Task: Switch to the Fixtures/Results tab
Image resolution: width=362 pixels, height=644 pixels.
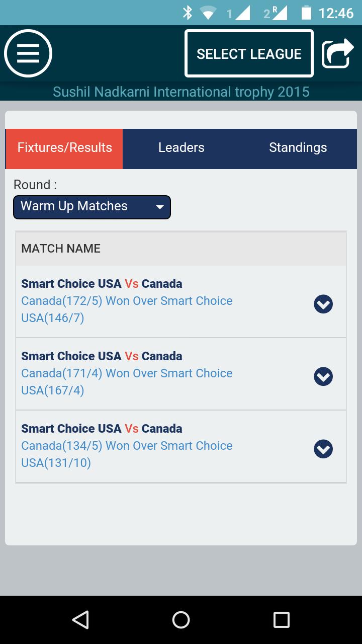Action: pos(64,148)
